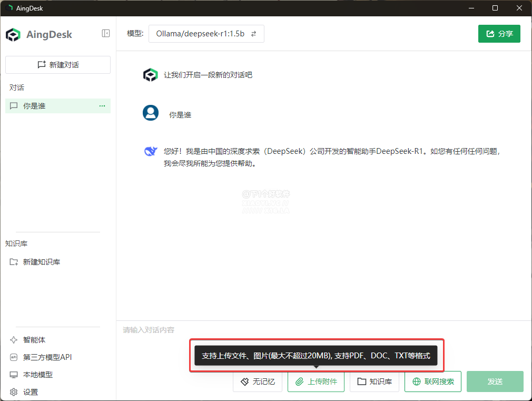This screenshot has width=532, height=401.
Task: Click the AingDesk assistant avatar in greeting
Action: tap(151, 75)
